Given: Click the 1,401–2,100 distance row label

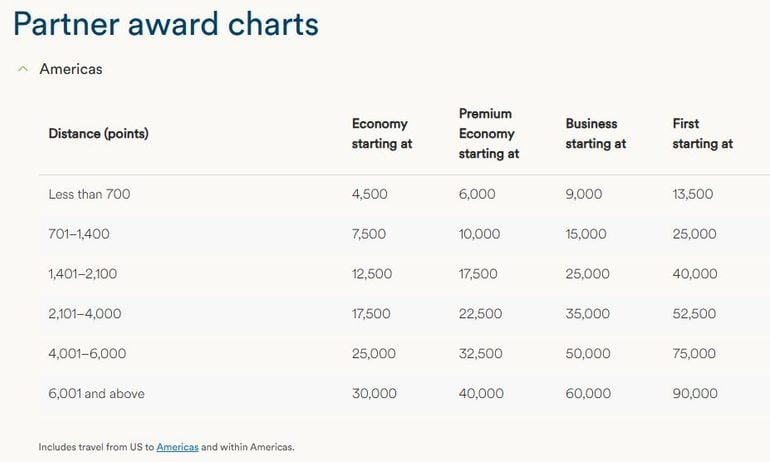Looking at the screenshot, I should pos(85,274).
